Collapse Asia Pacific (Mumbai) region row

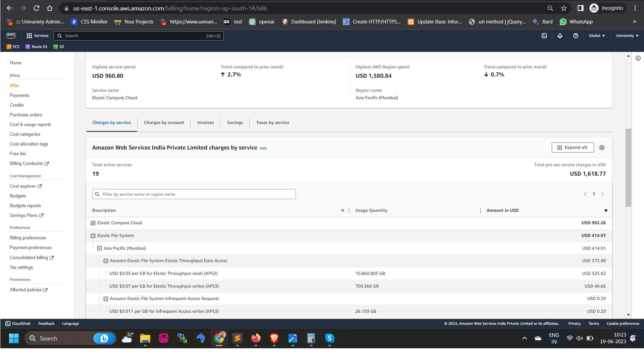[99, 248]
